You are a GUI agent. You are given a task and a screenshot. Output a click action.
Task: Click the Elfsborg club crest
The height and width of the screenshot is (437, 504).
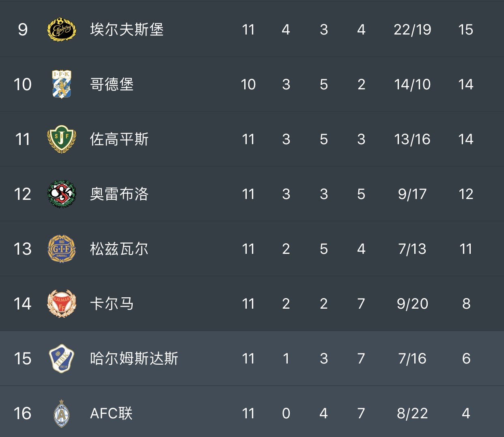tap(62, 29)
